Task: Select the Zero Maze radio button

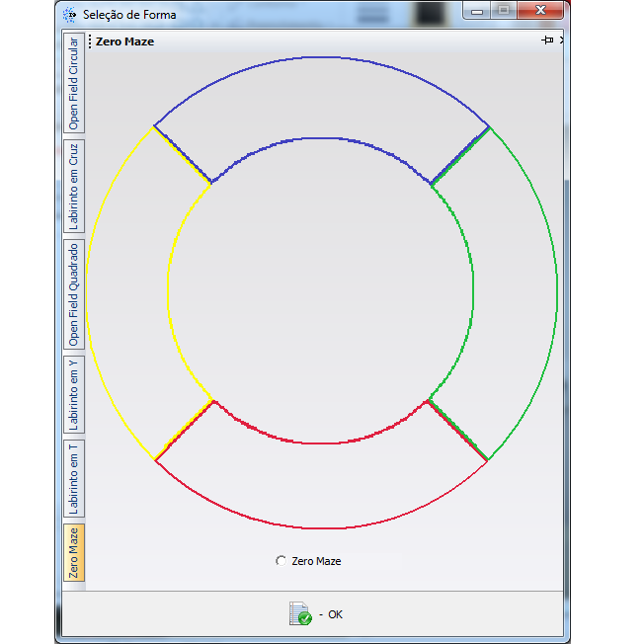Action: 282,560
